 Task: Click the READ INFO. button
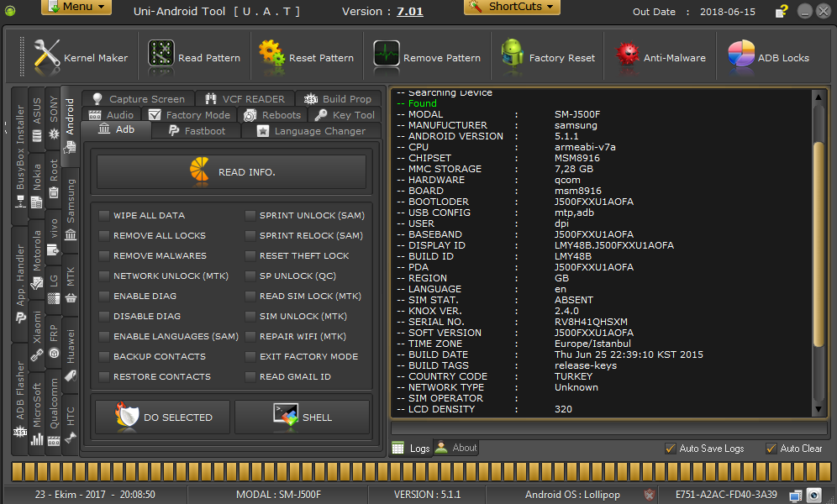click(x=232, y=171)
